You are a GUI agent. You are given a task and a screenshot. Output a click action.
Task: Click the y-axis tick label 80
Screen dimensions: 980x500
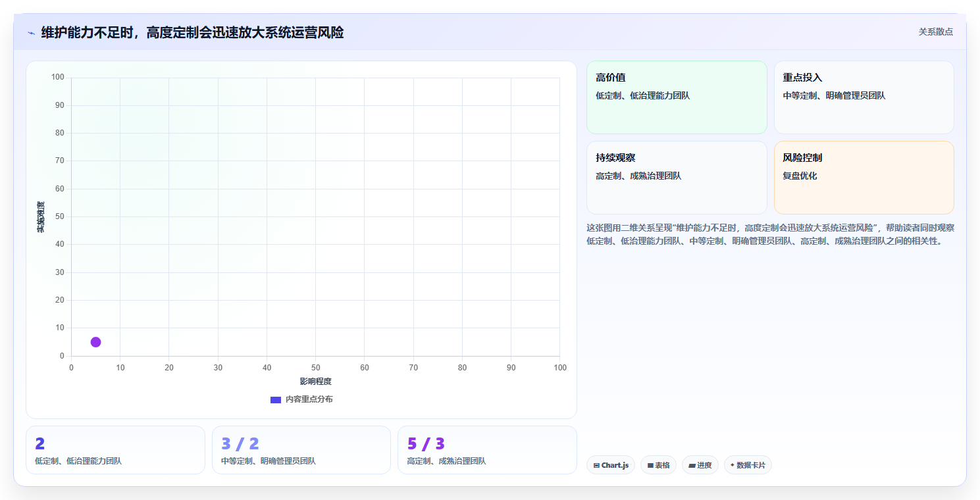[x=60, y=133]
